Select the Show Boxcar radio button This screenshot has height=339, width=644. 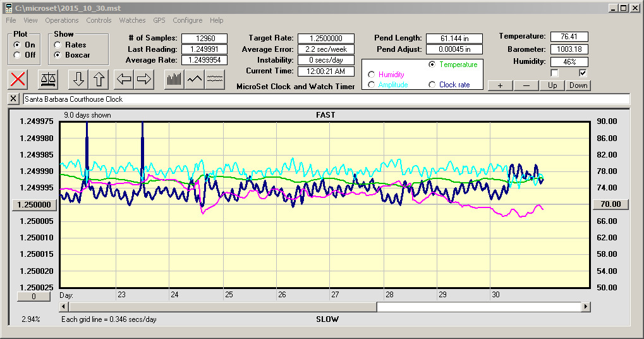click(58, 55)
